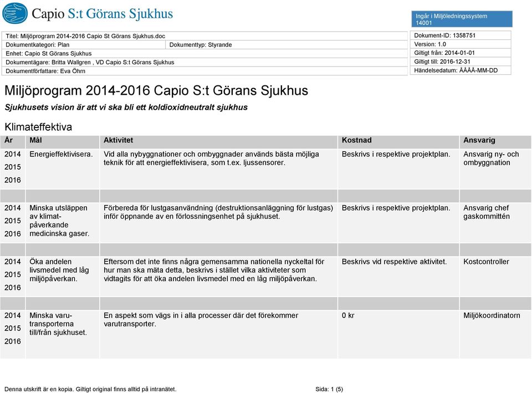The image size is (532, 393).
Task: Click "Giltigt från: 2014-01-01" date field
Action: [461, 53]
